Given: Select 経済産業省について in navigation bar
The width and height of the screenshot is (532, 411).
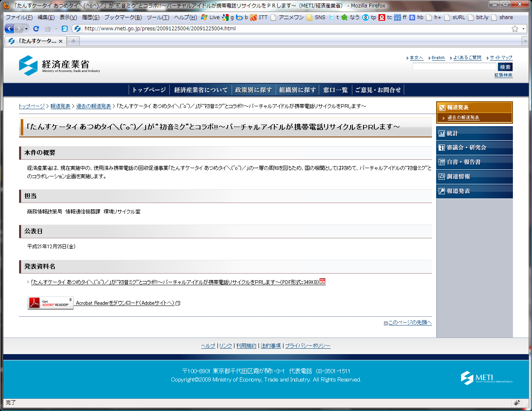Looking at the screenshot, I should point(201,90).
